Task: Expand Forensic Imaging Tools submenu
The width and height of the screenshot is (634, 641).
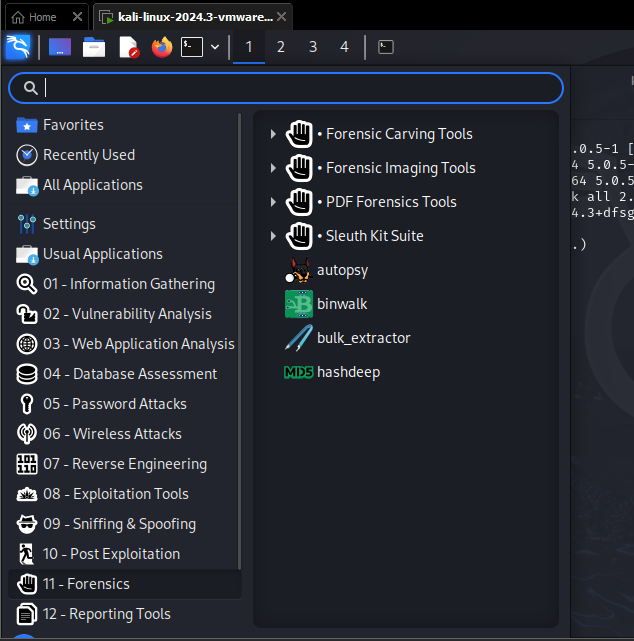Action: click(x=273, y=168)
